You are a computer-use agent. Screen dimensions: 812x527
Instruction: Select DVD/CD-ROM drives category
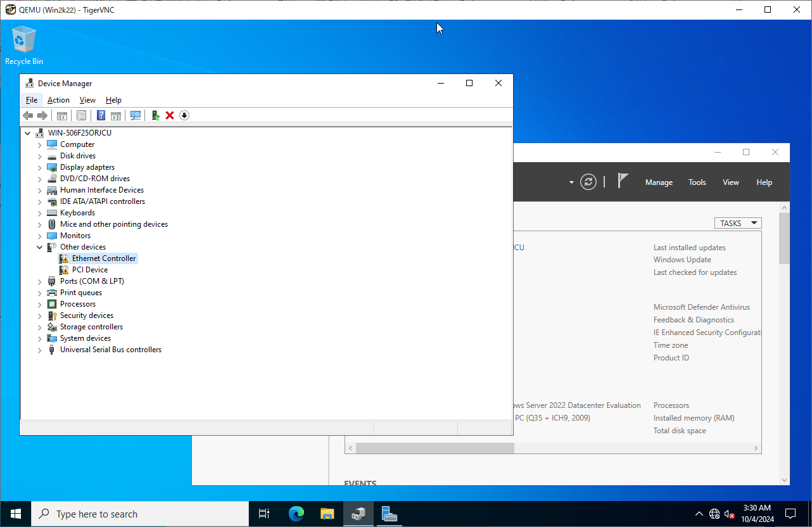pyautogui.click(x=95, y=179)
